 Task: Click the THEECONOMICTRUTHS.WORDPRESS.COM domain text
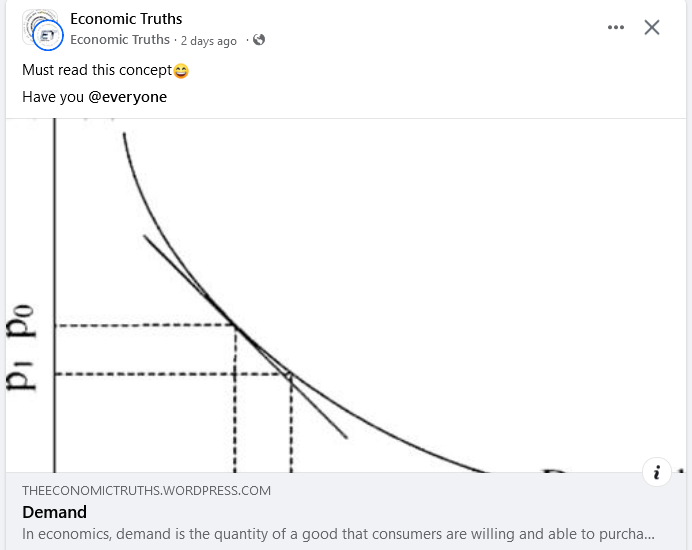(146, 490)
